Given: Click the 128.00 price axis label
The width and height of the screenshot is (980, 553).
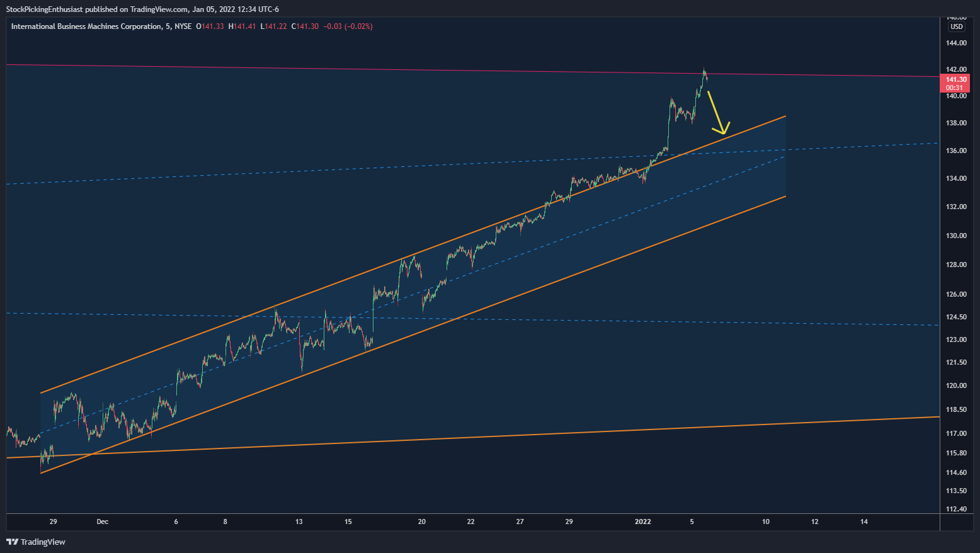Looking at the screenshot, I should point(955,265).
